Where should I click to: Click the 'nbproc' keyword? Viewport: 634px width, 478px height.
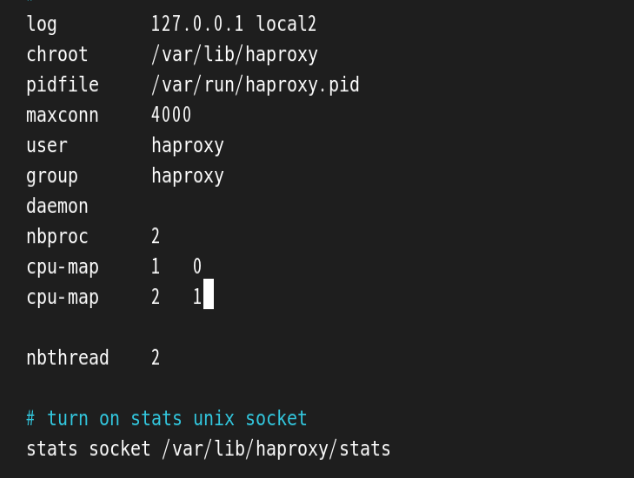pos(57,237)
